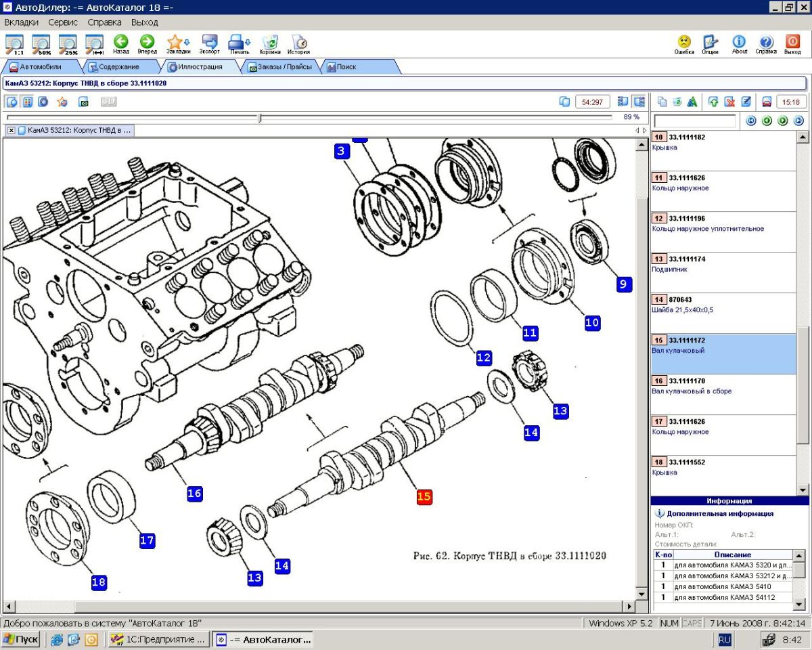Image resolution: width=812 pixels, height=650 pixels.
Task: Click the blue ring illustration toolbar icon
Action: pyautogui.click(x=43, y=102)
